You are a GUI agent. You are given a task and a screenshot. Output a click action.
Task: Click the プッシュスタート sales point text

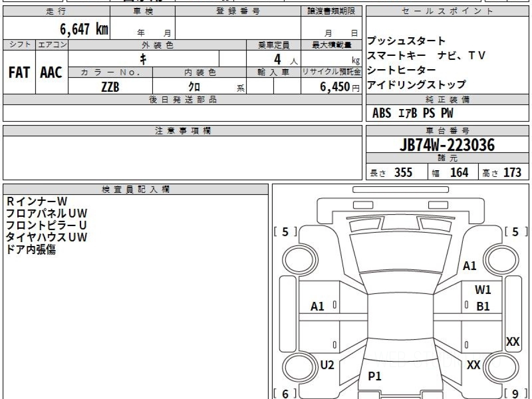tap(406, 41)
